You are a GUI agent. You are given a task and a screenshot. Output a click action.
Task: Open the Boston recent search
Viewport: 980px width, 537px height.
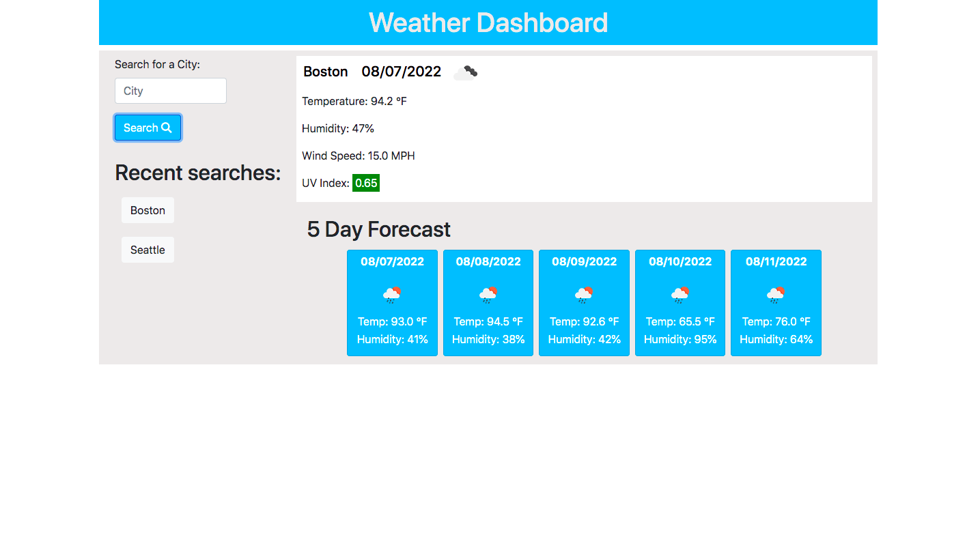(148, 210)
